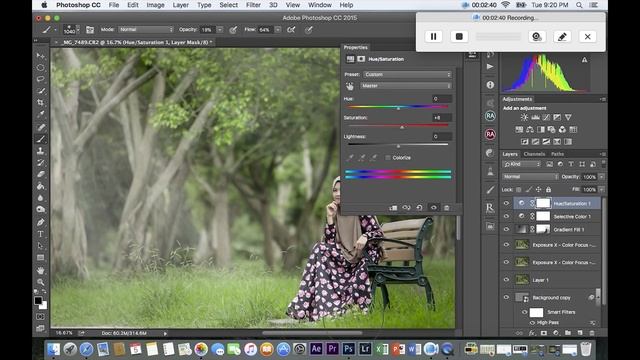Hide the Background copy layer
Image resolution: width=640 pixels, height=360 pixels.
[507, 297]
